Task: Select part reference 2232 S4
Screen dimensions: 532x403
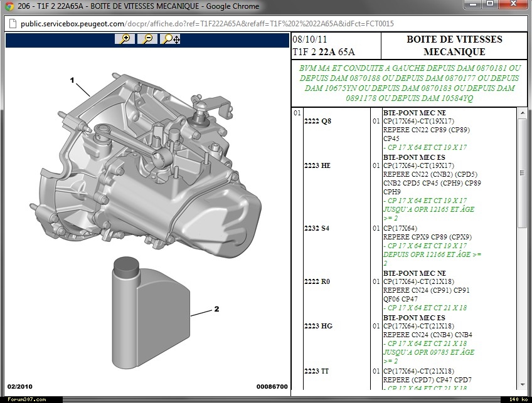Action: [317, 228]
